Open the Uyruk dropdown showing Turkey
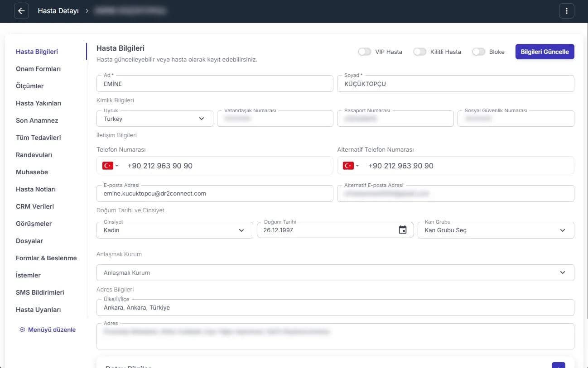The image size is (588, 368). 155,119
